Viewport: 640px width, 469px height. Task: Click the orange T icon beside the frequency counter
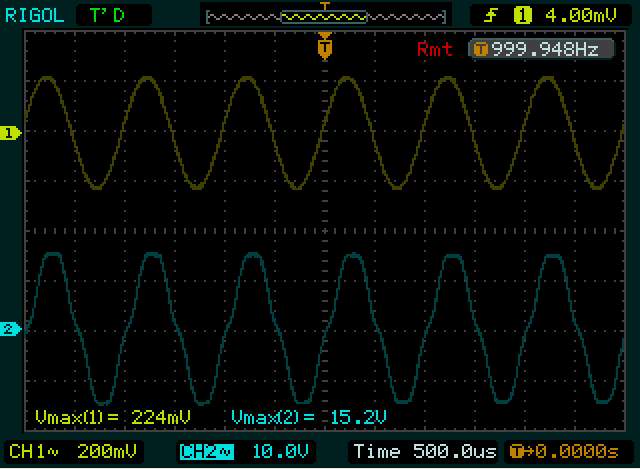(481, 49)
